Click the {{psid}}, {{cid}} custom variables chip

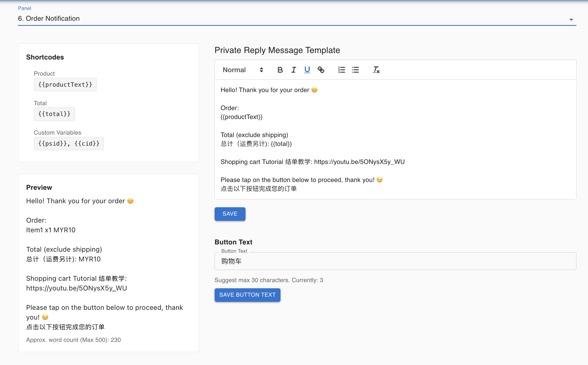pyautogui.click(x=69, y=144)
